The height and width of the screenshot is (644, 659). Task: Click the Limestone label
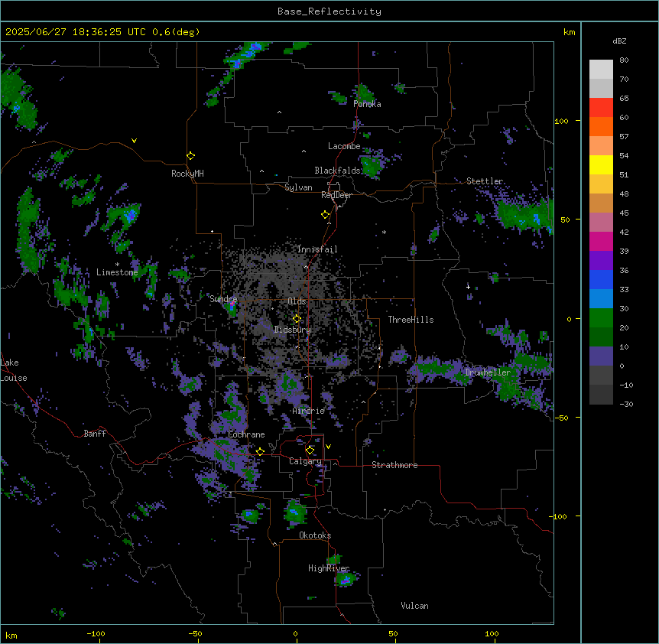pyautogui.click(x=117, y=272)
